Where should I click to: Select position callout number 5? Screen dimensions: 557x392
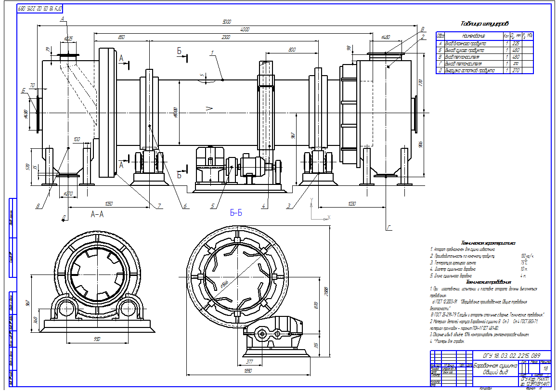click(212, 206)
